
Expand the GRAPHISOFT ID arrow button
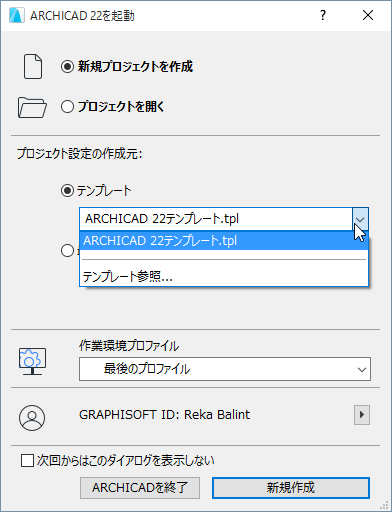362,415
